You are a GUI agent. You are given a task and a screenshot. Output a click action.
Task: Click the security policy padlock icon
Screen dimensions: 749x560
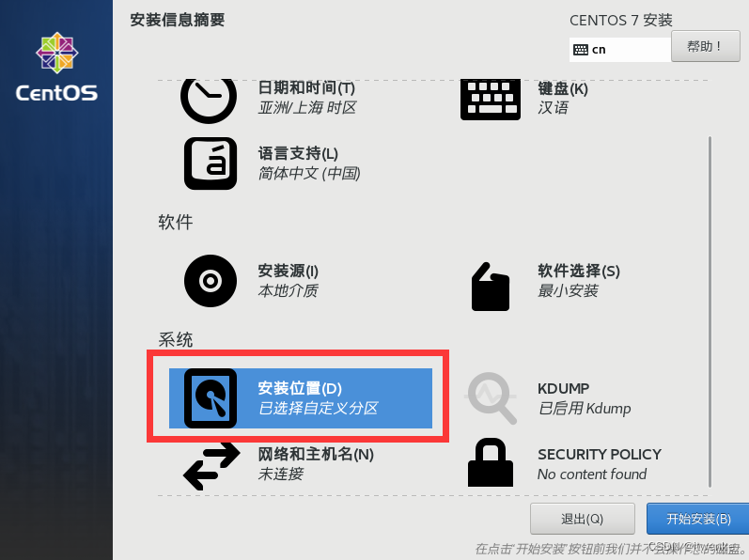point(491,462)
